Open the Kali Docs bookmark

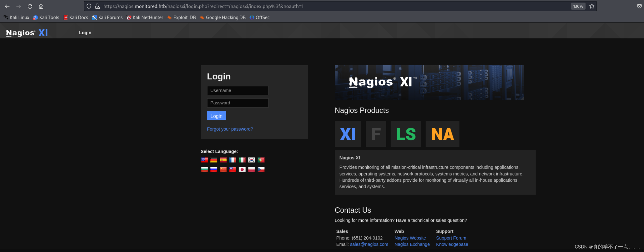pyautogui.click(x=76, y=17)
